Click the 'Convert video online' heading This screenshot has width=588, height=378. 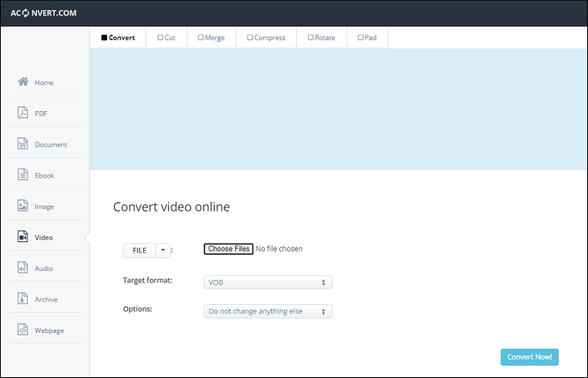(x=172, y=207)
